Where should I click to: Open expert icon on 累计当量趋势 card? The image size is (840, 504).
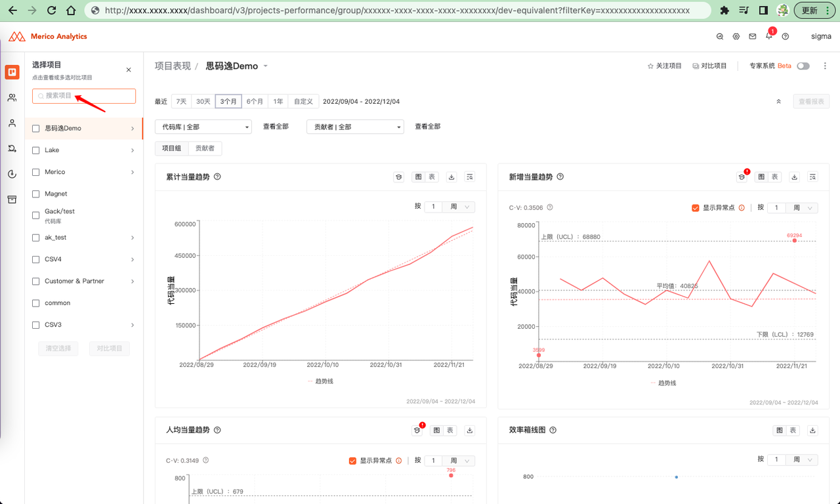(398, 177)
